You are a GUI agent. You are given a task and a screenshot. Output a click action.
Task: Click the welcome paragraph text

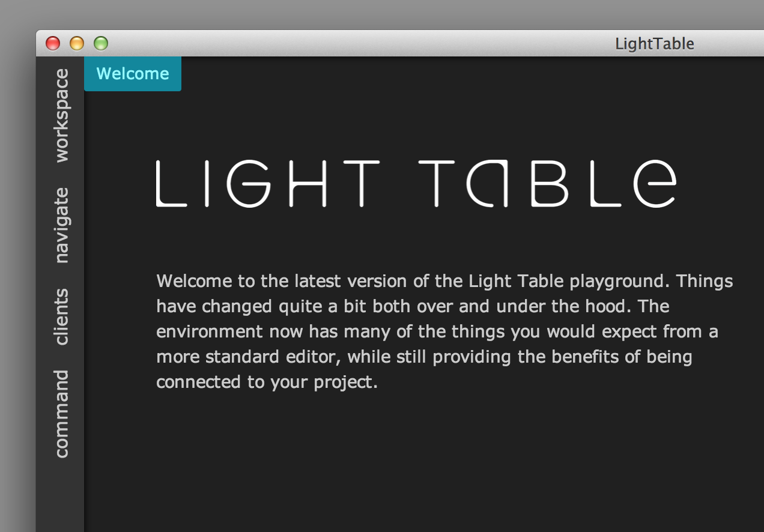[420, 330]
